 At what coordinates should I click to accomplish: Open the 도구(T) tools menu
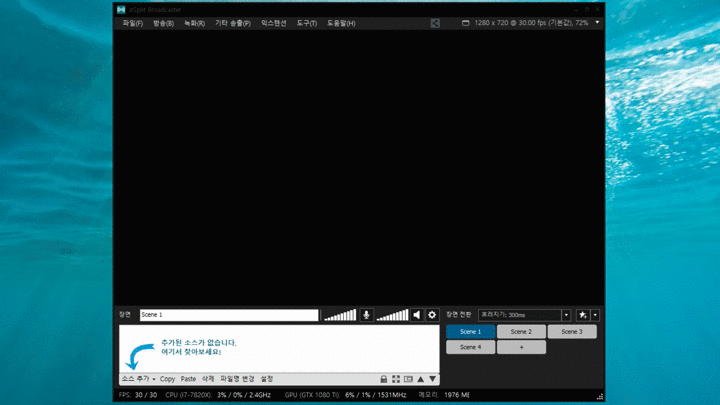306,23
